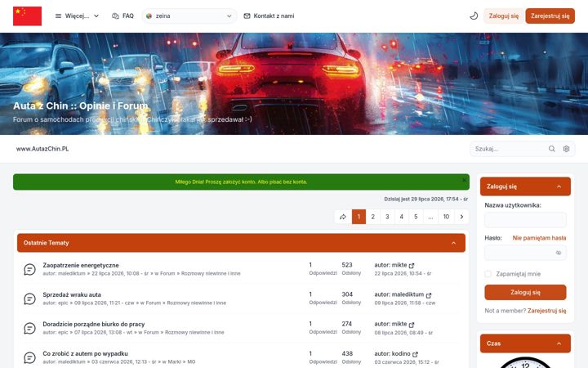Click the next page chevron
The image size is (588, 368).
point(461,217)
